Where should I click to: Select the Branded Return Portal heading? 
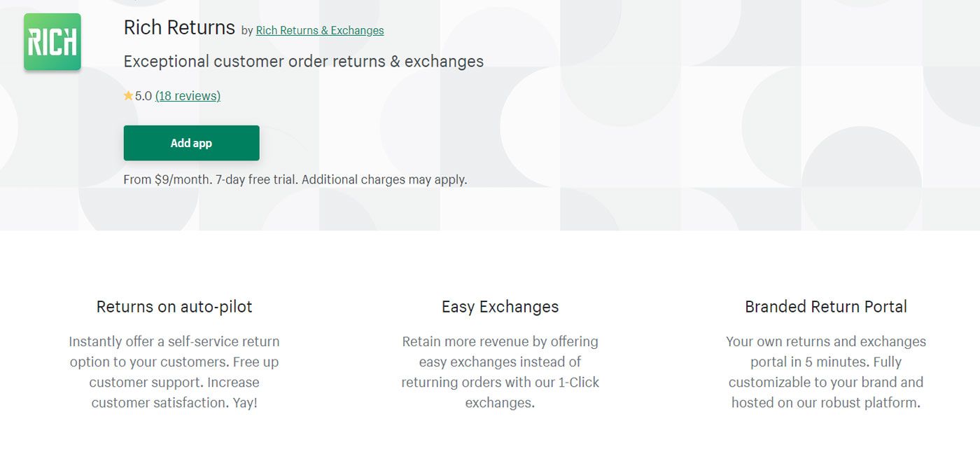pyautogui.click(x=826, y=306)
